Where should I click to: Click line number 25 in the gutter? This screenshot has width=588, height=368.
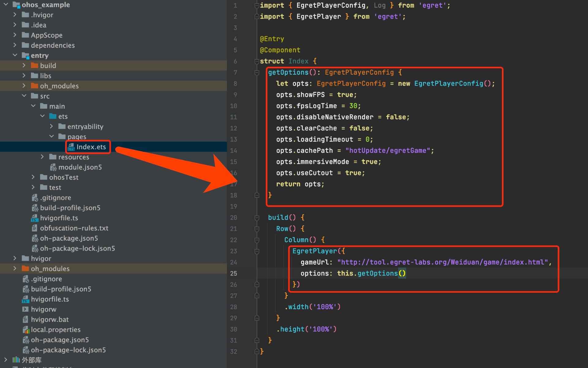pyautogui.click(x=234, y=273)
